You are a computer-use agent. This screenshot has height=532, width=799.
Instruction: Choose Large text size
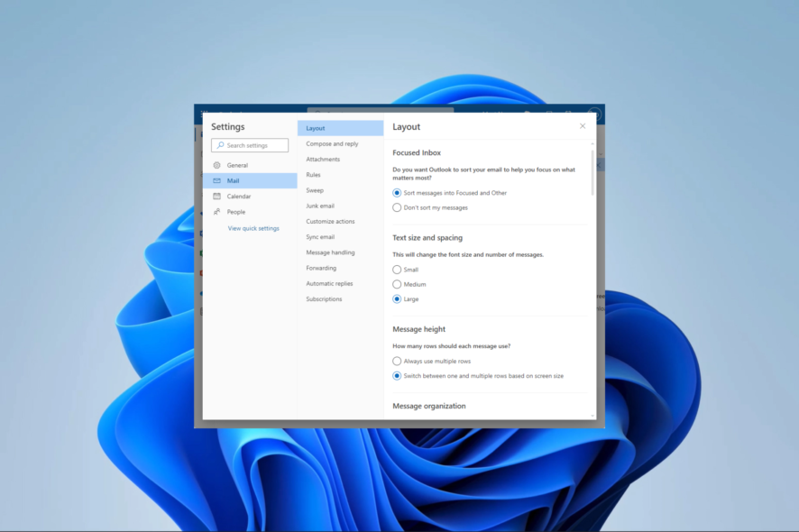point(397,299)
